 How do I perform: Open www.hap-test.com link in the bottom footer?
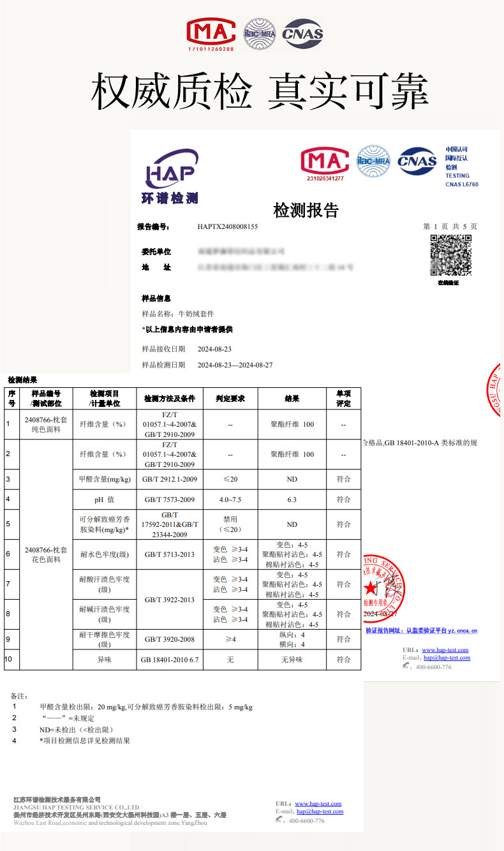(318, 804)
